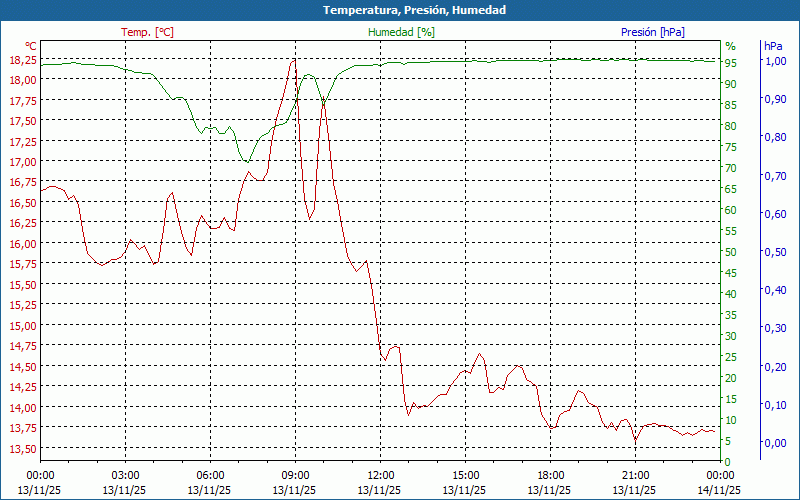Viewport: 800px width, 500px height.
Task: Click the °C unit label on temperature axis
Action: coord(31,46)
